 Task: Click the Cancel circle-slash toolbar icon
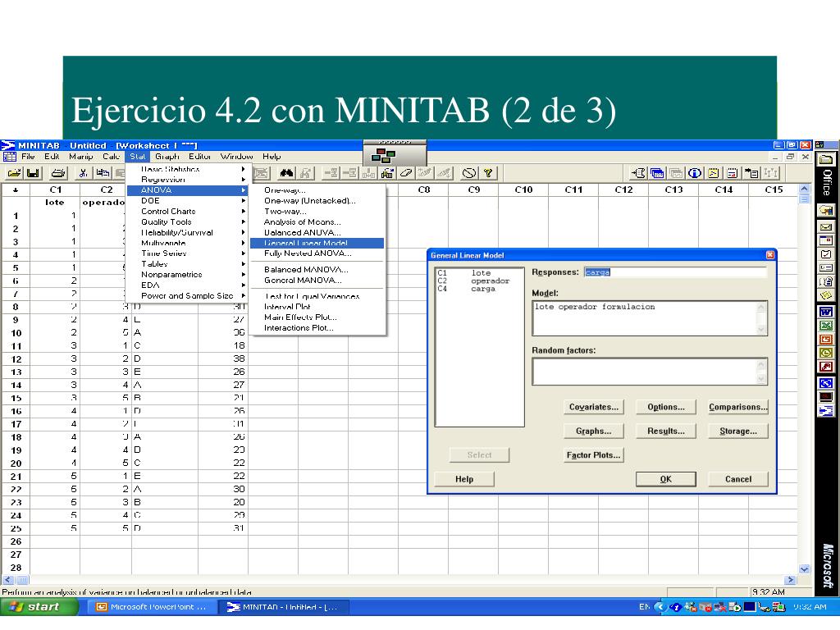coord(468,173)
